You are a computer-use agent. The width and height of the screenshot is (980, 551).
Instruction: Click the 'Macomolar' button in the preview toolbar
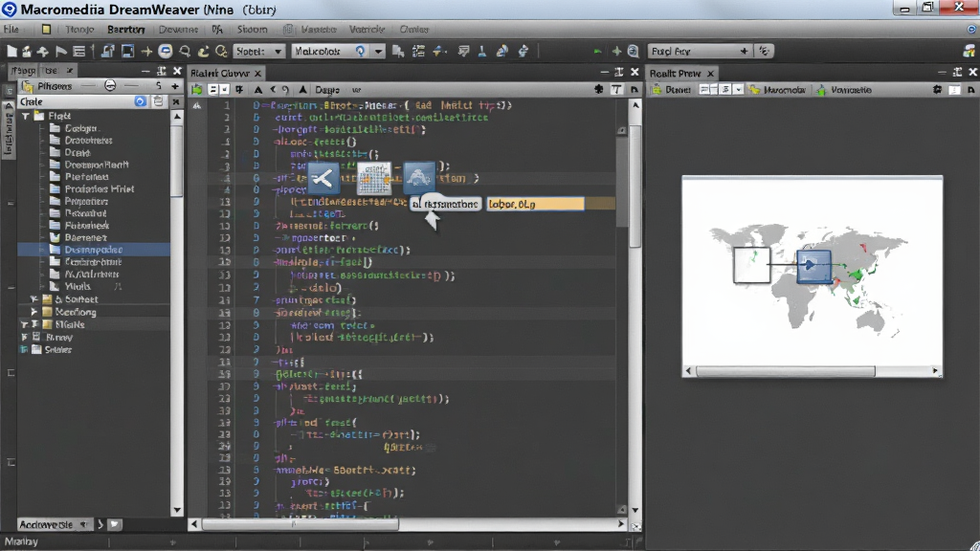coord(777,90)
